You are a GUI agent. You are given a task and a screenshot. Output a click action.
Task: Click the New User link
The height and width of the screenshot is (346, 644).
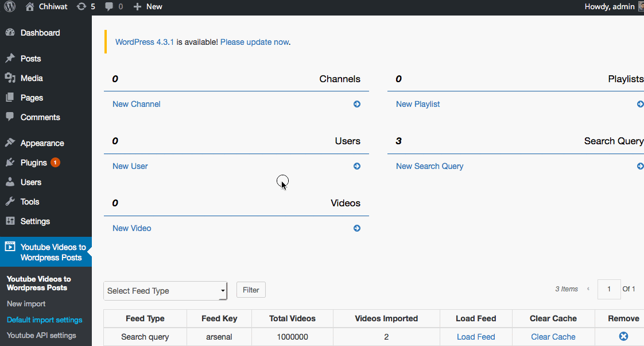pyautogui.click(x=130, y=166)
